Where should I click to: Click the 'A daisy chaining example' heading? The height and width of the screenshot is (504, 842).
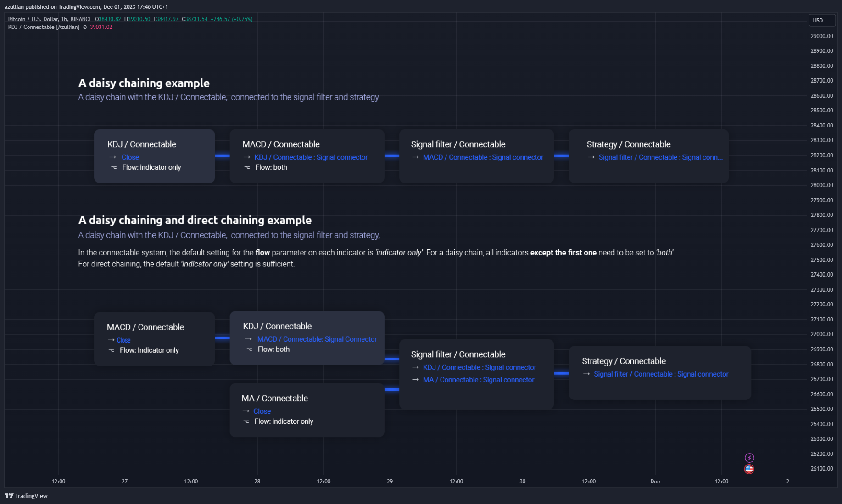point(144,83)
